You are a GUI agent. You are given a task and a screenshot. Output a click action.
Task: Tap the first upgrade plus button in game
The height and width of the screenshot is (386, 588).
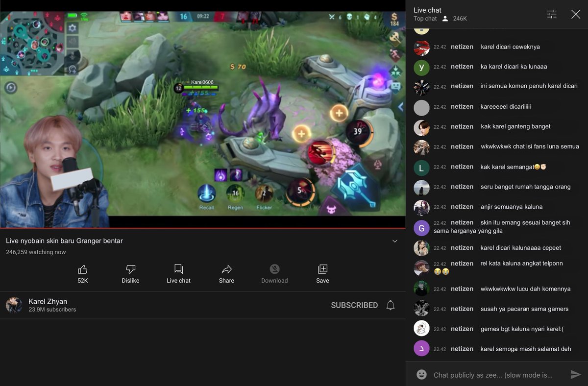point(301,133)
